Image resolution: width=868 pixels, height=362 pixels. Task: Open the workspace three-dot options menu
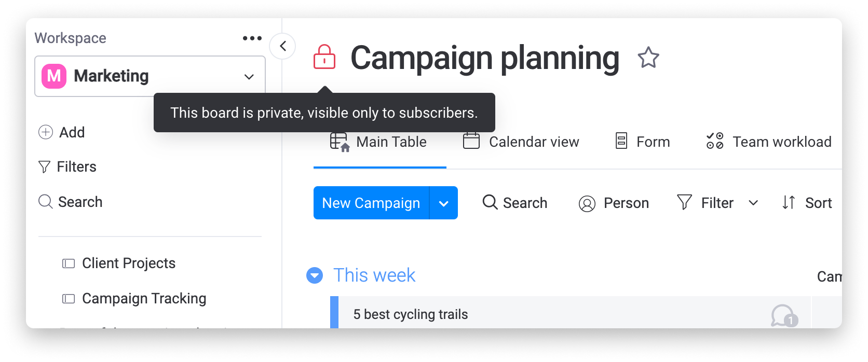pyautogui.click(x=252, y=38)
